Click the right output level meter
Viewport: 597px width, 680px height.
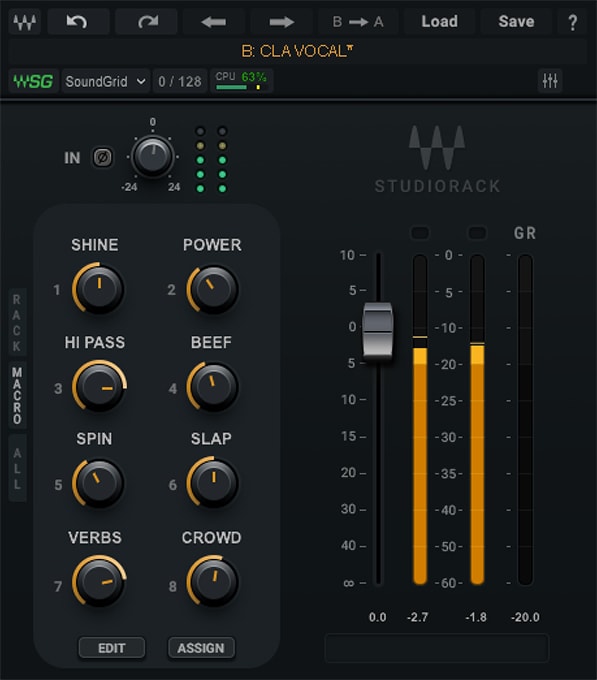coord(477,420)
